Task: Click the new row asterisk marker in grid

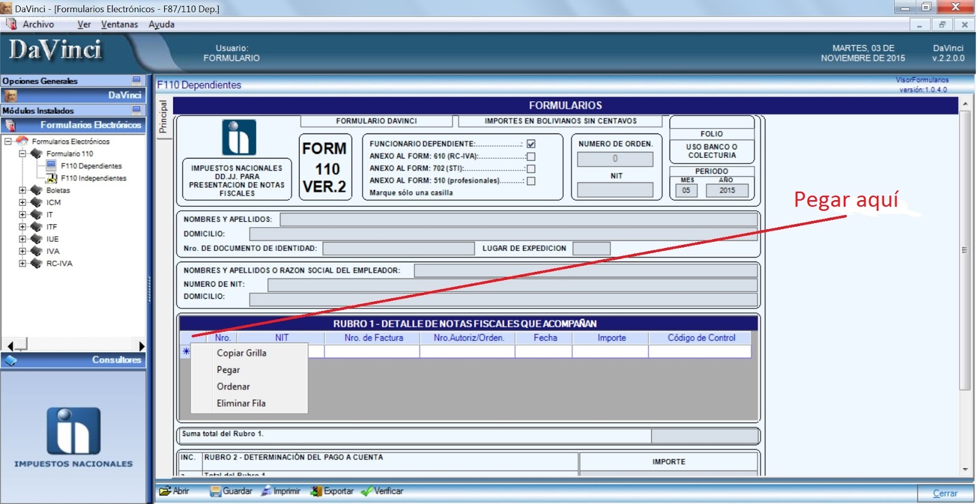Action: (x=186, y=351)
